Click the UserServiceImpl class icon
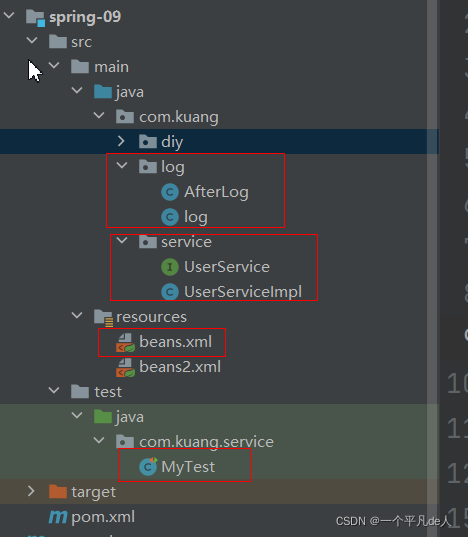Image resolution: width=468 pixels, height=537 pixels. tap(170, 292)
